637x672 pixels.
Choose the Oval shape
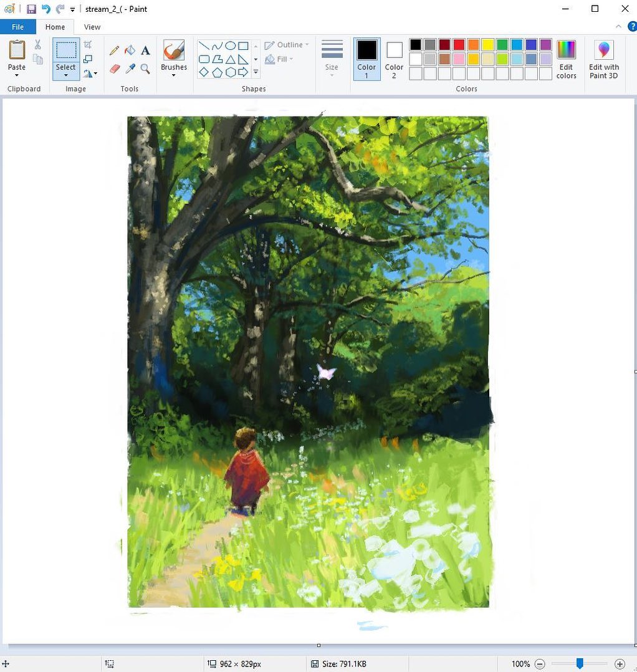point(231,46)
